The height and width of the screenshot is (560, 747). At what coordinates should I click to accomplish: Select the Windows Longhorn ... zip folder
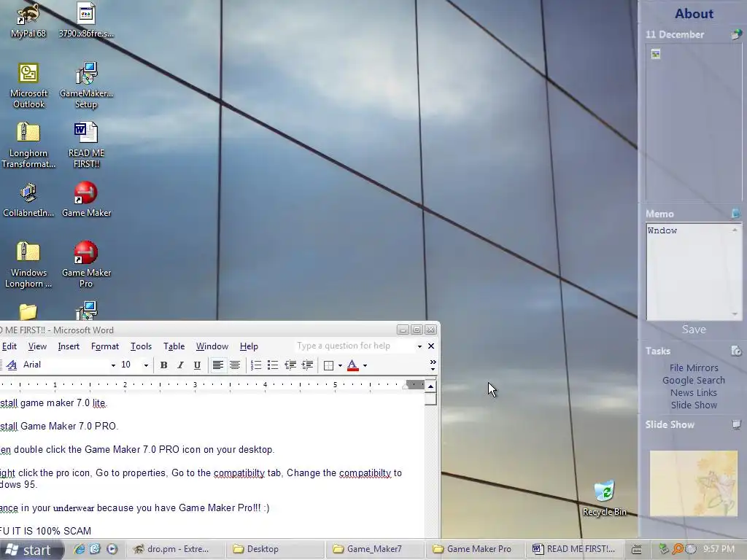tap(28, 265)
